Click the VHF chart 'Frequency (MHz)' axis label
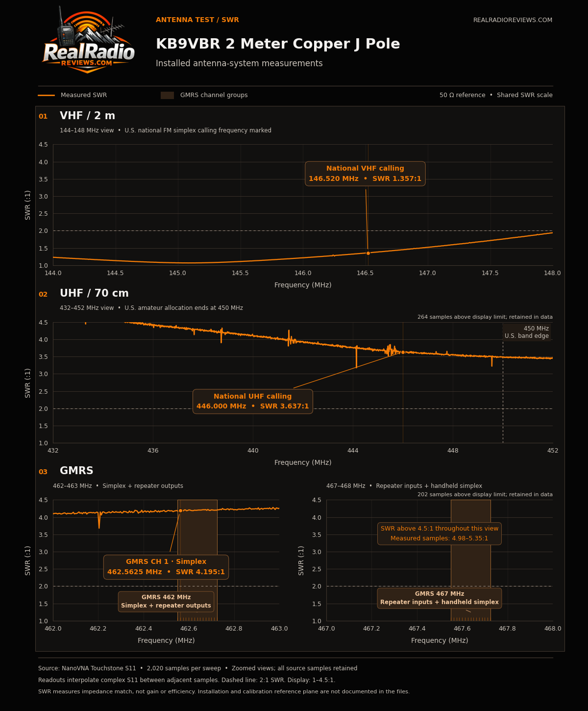 click(x=303, y=285)
